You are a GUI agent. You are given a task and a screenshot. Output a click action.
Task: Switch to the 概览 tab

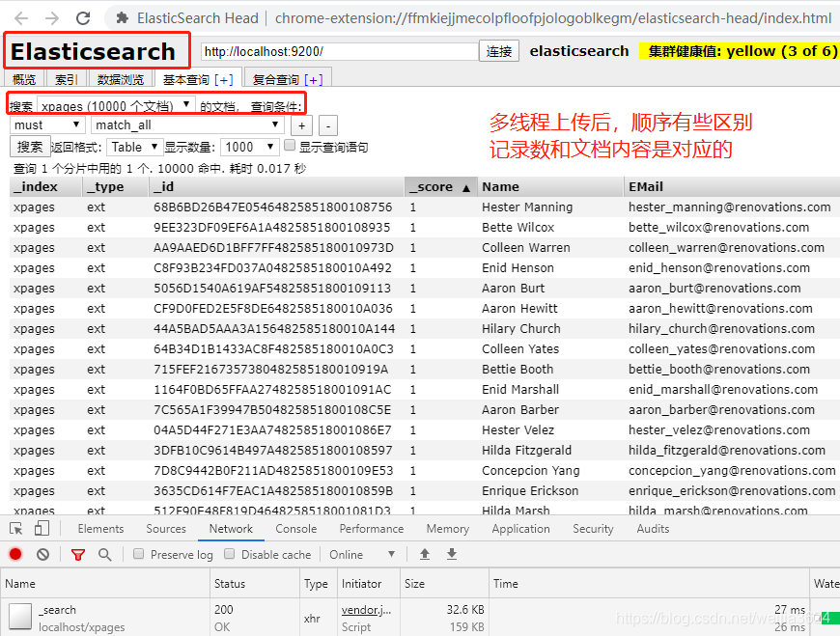point(24,80)
